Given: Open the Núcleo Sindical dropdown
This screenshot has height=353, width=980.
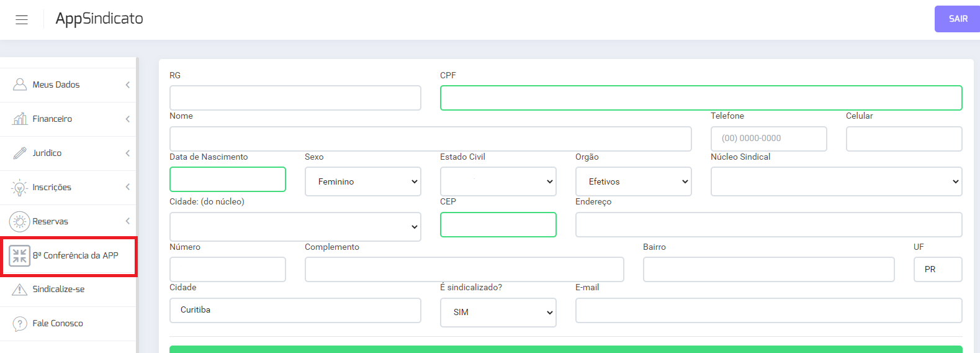Looking at the screenshot, I should pyautogui.click(x=836, y=181).
